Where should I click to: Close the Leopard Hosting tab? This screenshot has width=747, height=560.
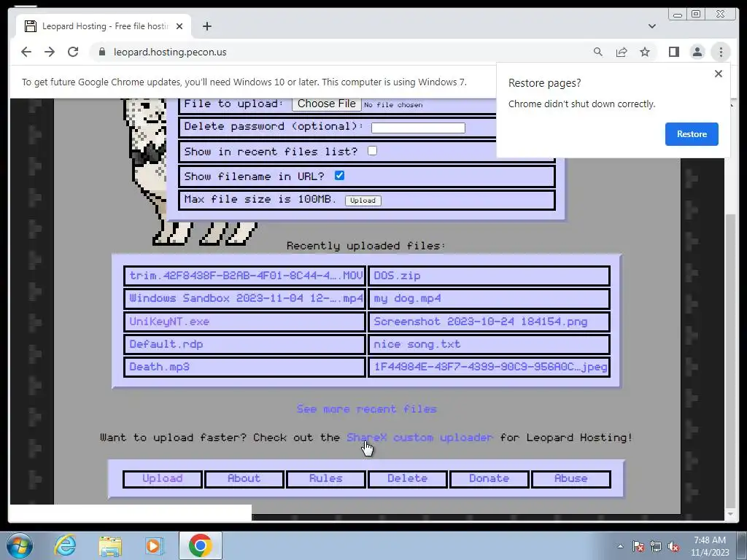point(179,26)
